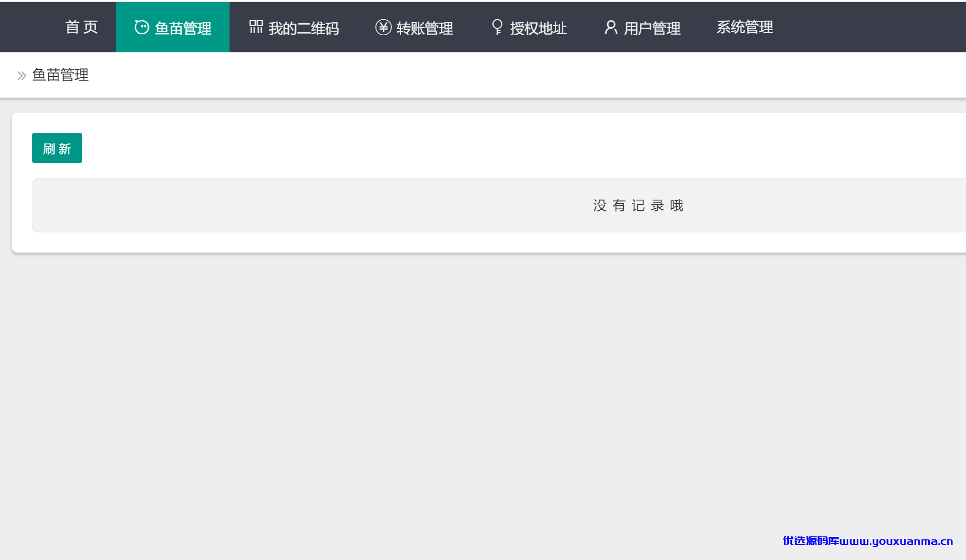Click the location pin icon beside 授权地址
966x560 pixels.
click(x=497, y=27)
